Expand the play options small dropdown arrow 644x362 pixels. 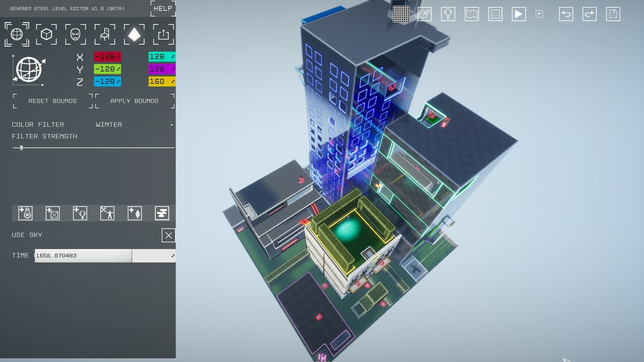(539, 14)
